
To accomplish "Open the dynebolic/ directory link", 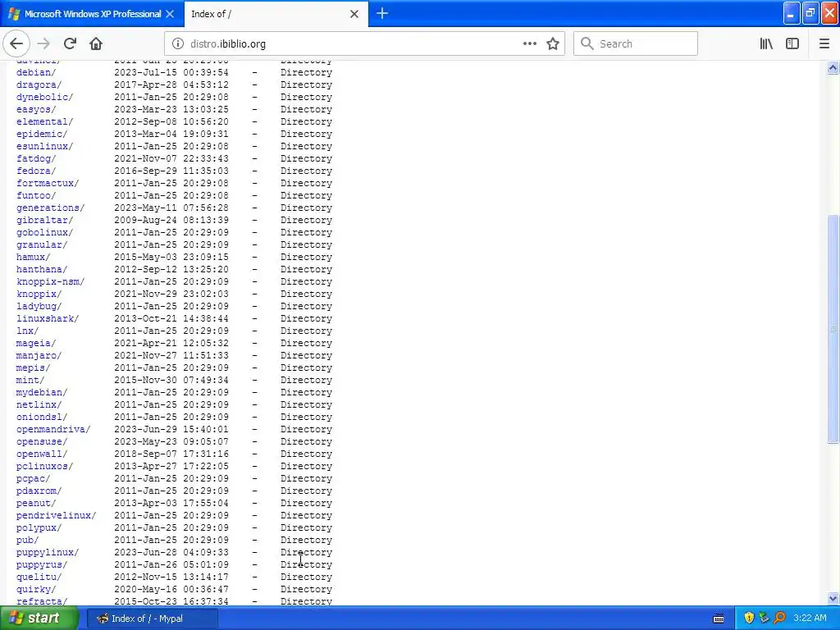I will 44,97.
